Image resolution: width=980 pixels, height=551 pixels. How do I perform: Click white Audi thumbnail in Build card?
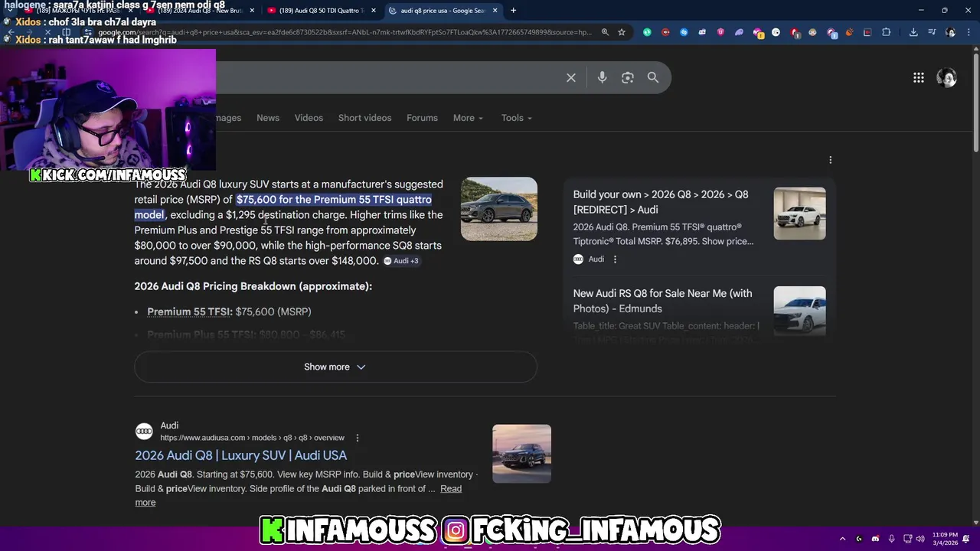coord(799,214)
